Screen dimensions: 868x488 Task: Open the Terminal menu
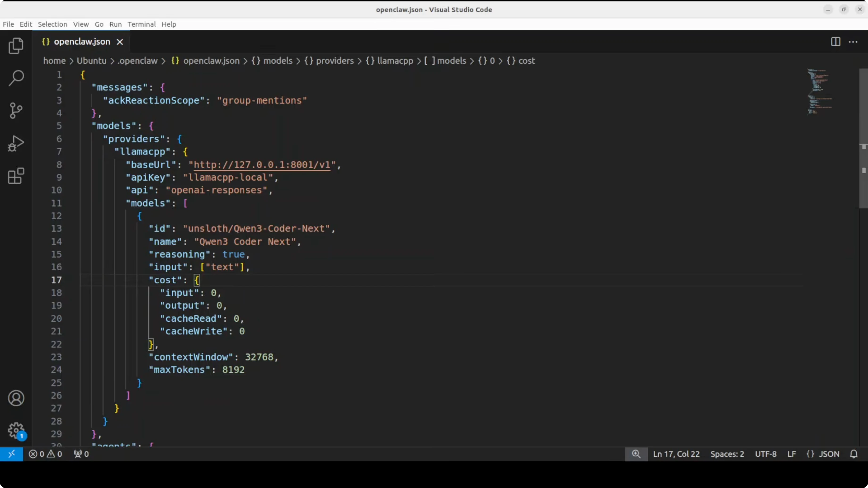142,24
